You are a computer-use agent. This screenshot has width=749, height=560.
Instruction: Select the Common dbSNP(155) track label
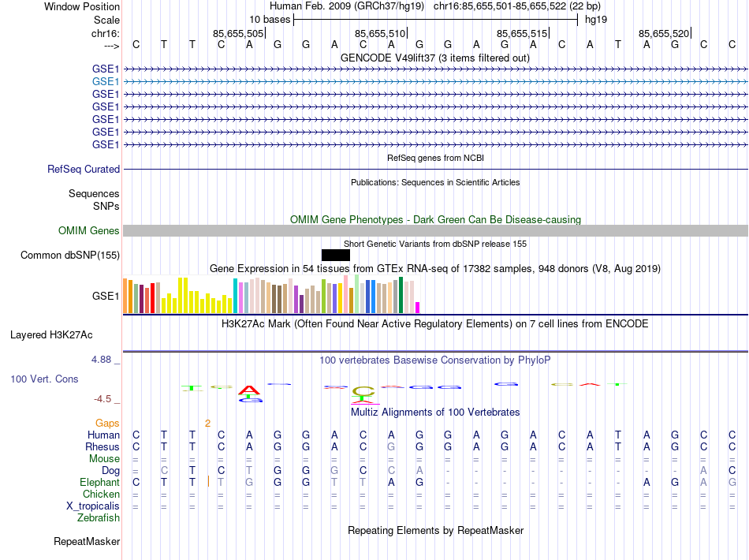pos(70,255)
